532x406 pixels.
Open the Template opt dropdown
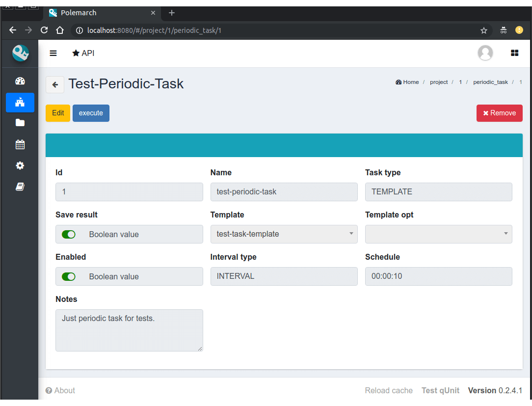[x=439, y=234]
